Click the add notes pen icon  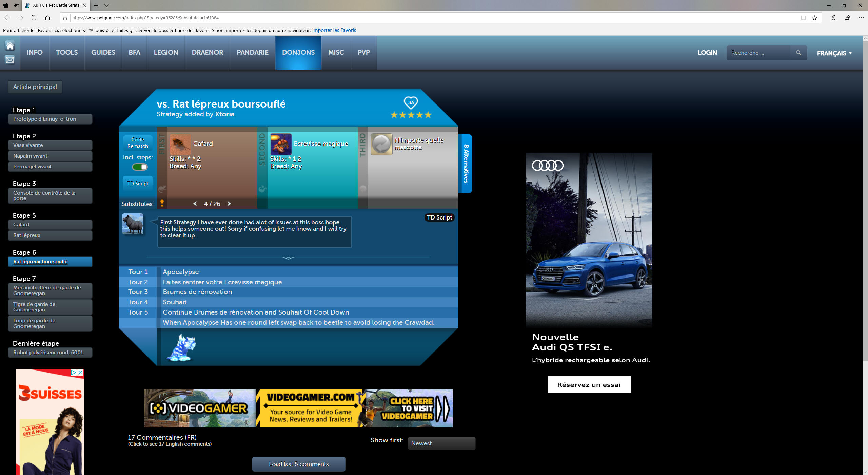834,18
